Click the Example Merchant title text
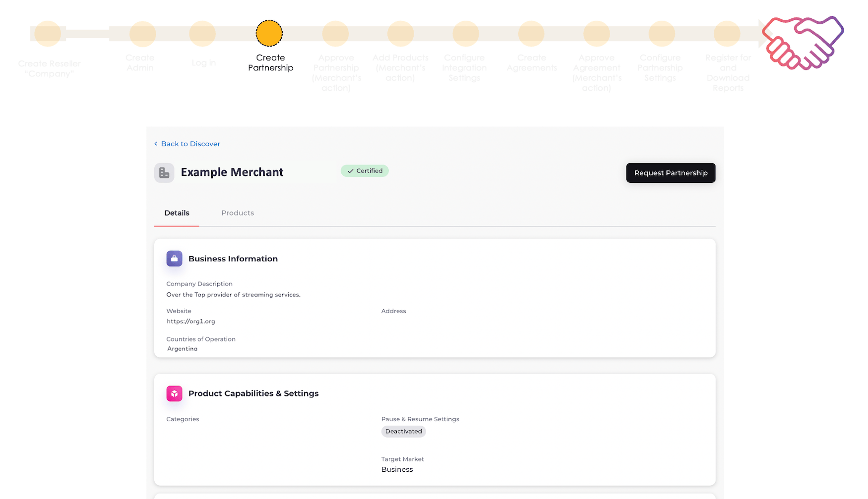 [232, 172]
